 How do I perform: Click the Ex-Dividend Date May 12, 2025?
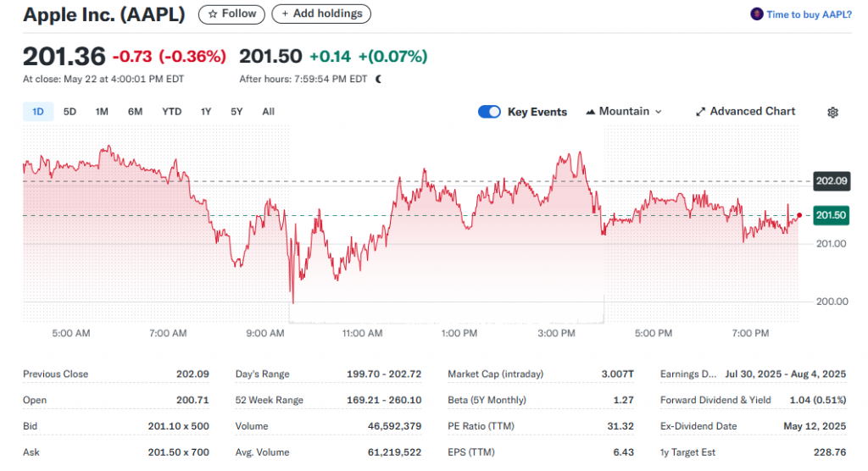815,426
